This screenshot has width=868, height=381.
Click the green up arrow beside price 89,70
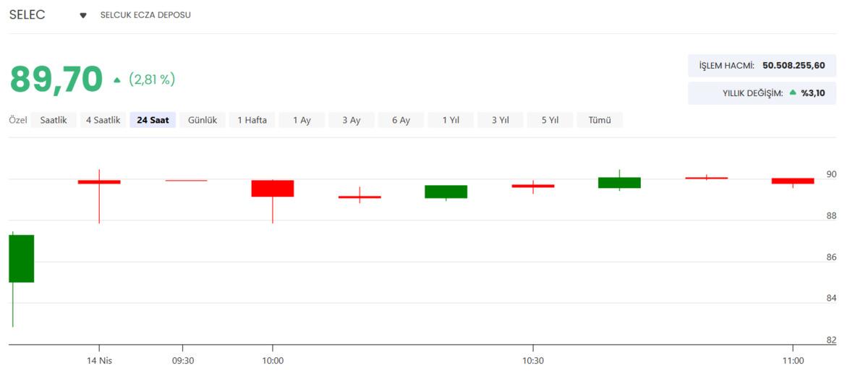(117, 80)
